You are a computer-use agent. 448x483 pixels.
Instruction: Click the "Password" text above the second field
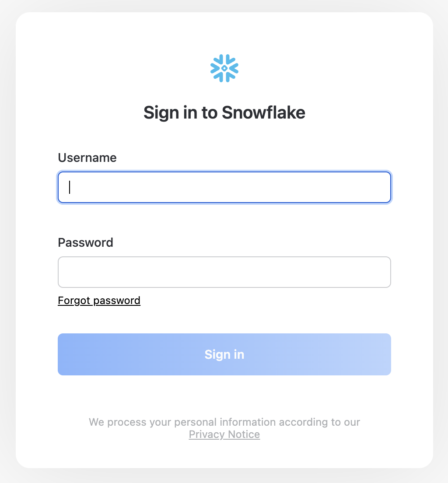[x=85, y=242]
